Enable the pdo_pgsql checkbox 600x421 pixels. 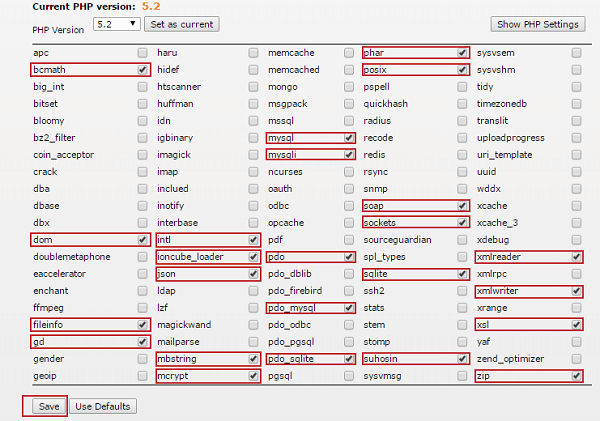tap(349, 342)
